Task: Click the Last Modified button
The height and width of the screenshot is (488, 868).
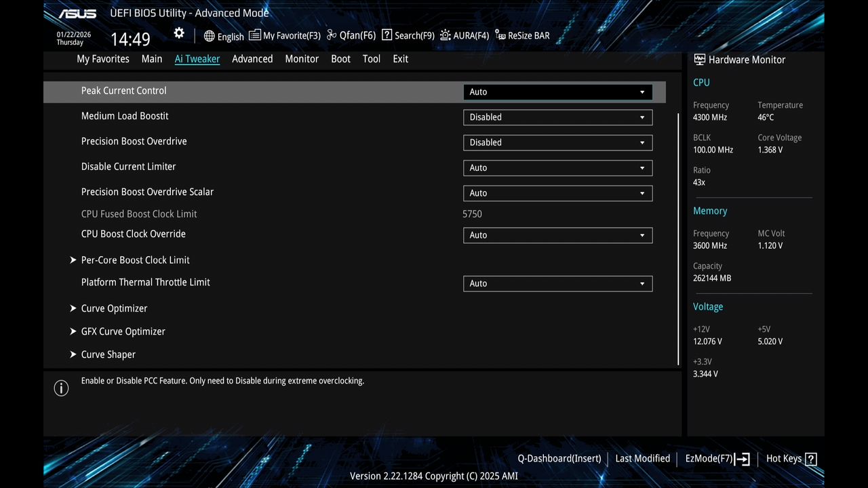Action: (642, 458)
